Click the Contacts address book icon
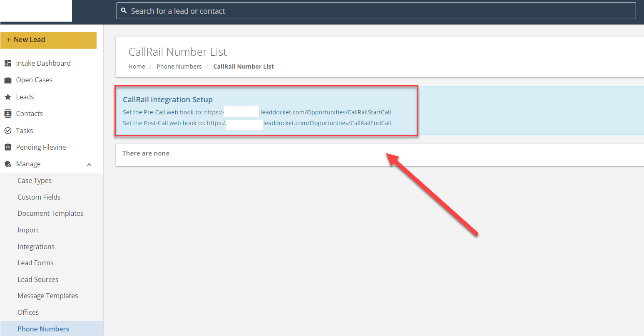Viewport: 644px width, 336px height. coord(7,113)
